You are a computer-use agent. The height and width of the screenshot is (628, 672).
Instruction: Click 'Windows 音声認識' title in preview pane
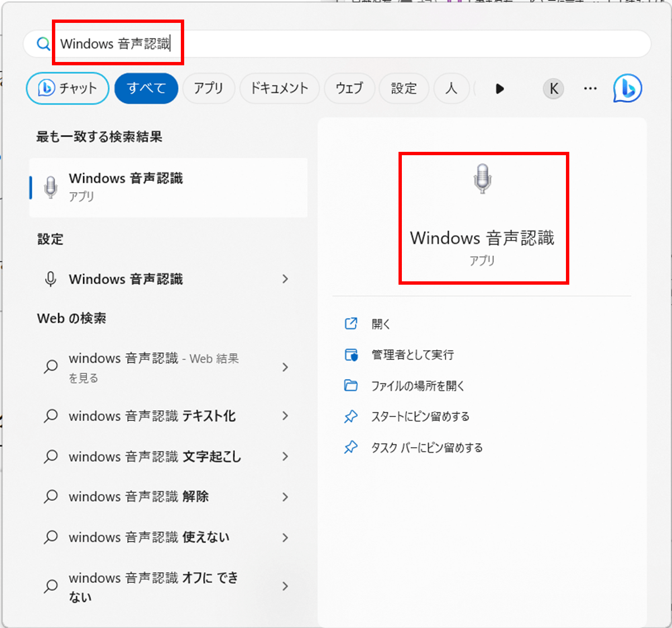pyautogui.click(x=482, y=238)
